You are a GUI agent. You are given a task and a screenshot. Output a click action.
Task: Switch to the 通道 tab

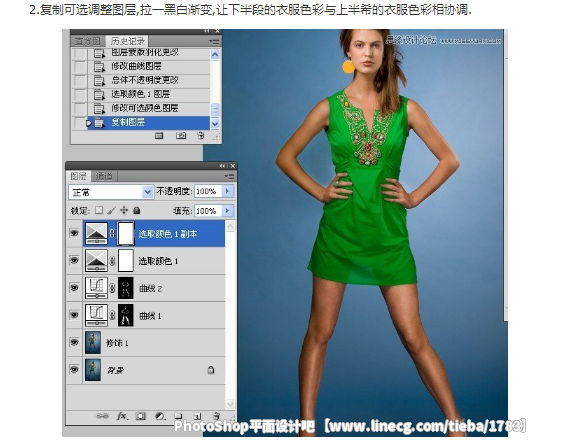point(104,176)
